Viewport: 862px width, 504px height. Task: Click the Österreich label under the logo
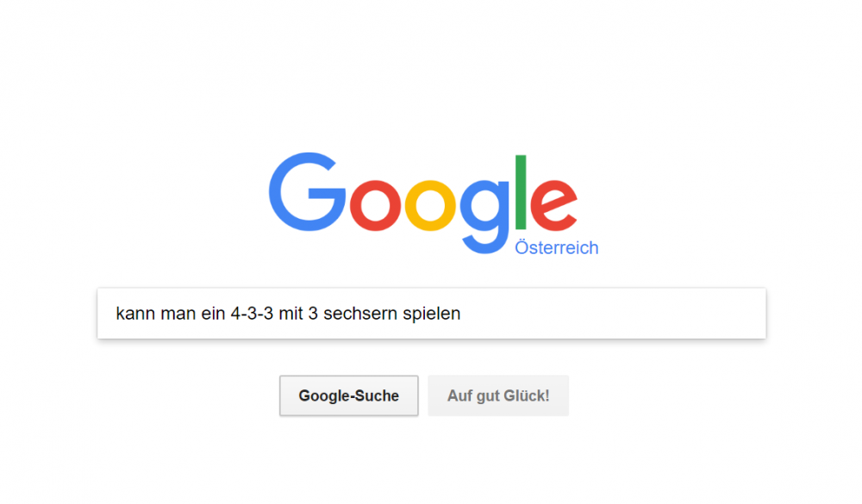tap(556, 248)
